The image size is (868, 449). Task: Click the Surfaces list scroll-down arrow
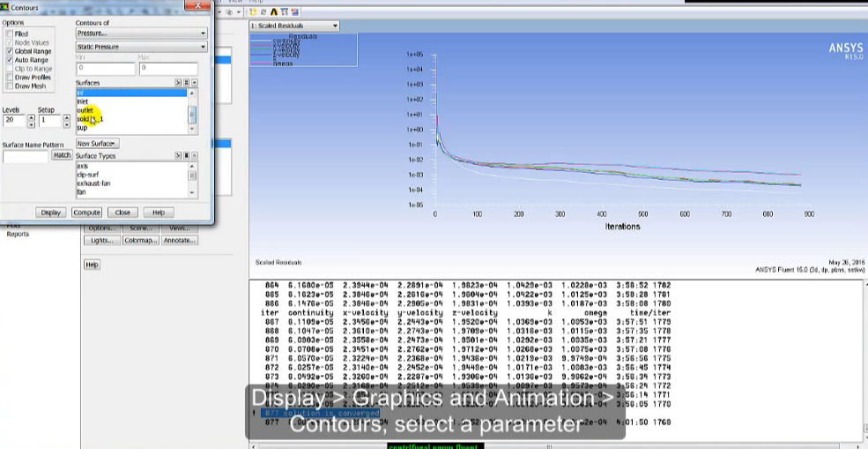click(x=192, y=129)
